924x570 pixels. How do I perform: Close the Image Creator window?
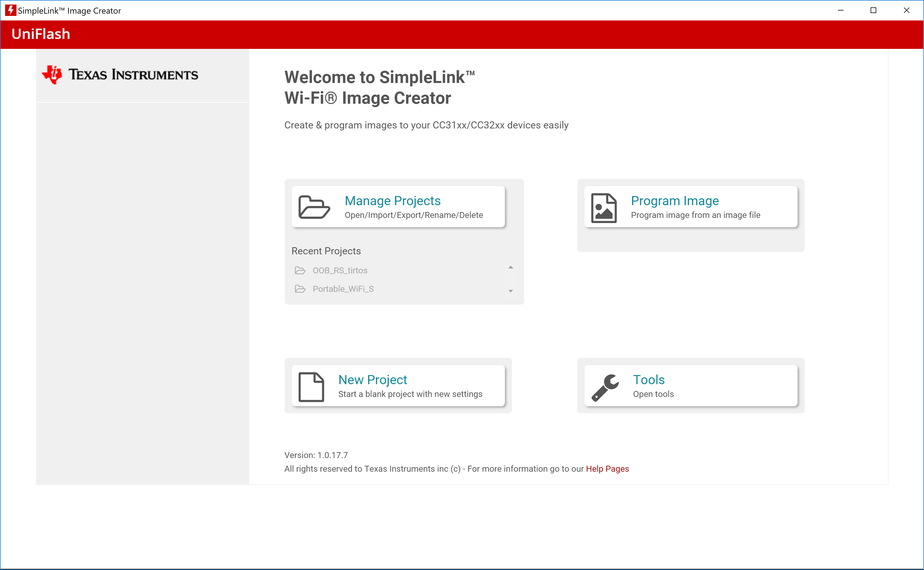[x=906, y=10]
